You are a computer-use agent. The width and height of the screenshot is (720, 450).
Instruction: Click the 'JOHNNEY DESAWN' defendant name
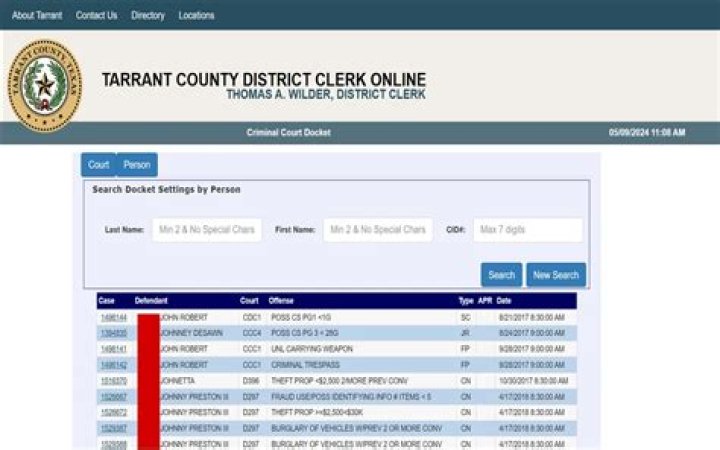[191, 333]
